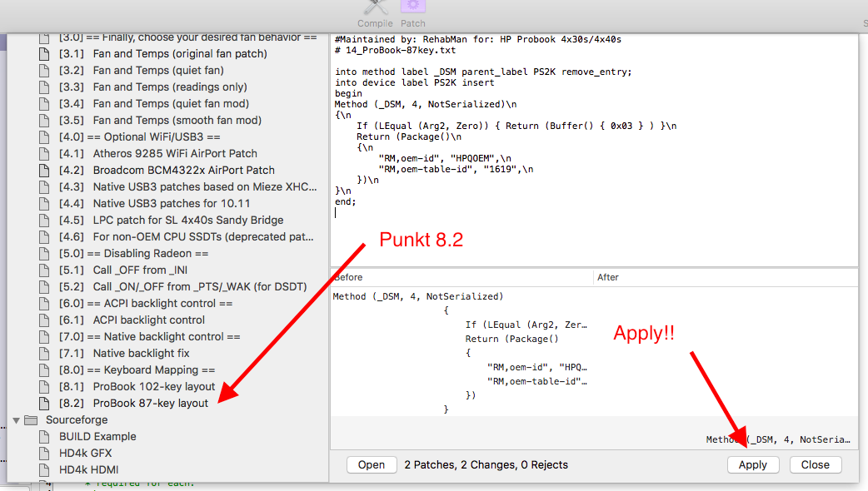Click file icon for HD4k GFX
Image resolution: width=868 pixels, height=491 pixels.
point(44,454)
